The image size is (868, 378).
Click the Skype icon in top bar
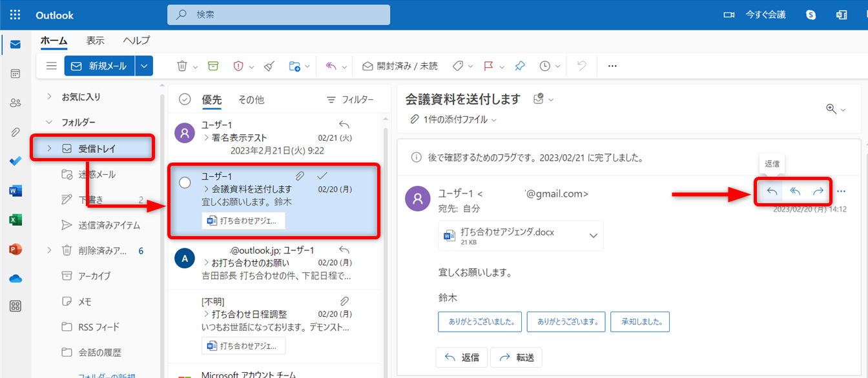tap(811, 15)
